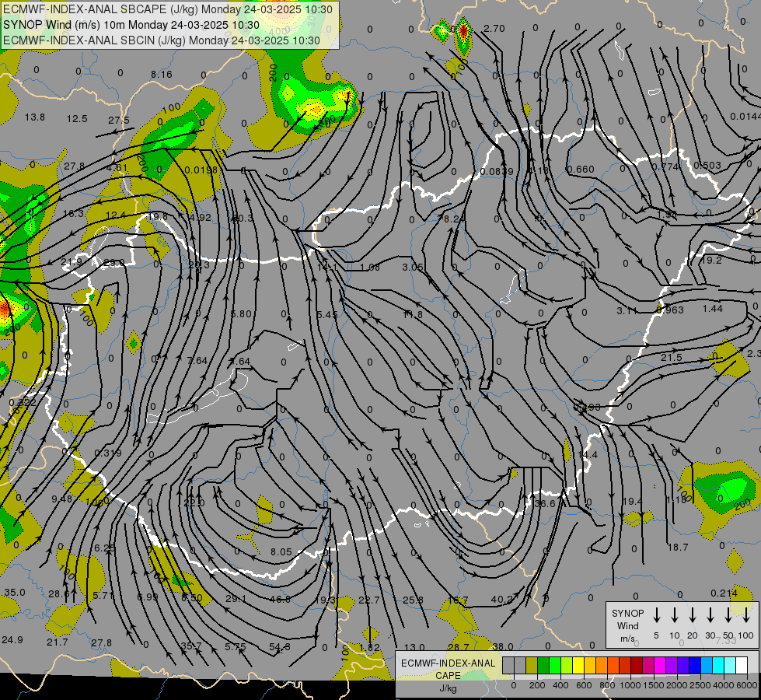Viewport: 761px width, 700px height.
Task: Click the SYNOP Wind 10m title line
Action: pyautogui.click(x=131, y=25)
